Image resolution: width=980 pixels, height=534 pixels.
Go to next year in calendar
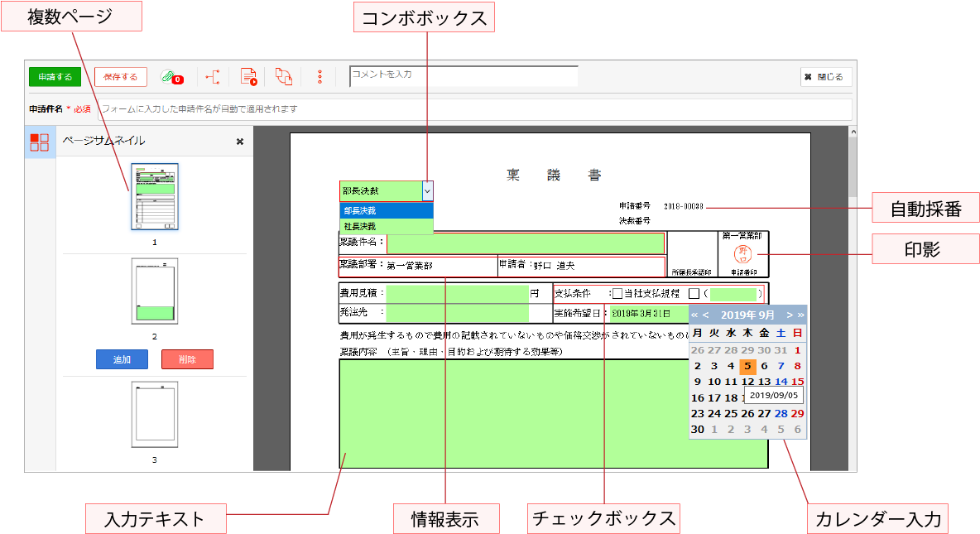tap(800, 315)
